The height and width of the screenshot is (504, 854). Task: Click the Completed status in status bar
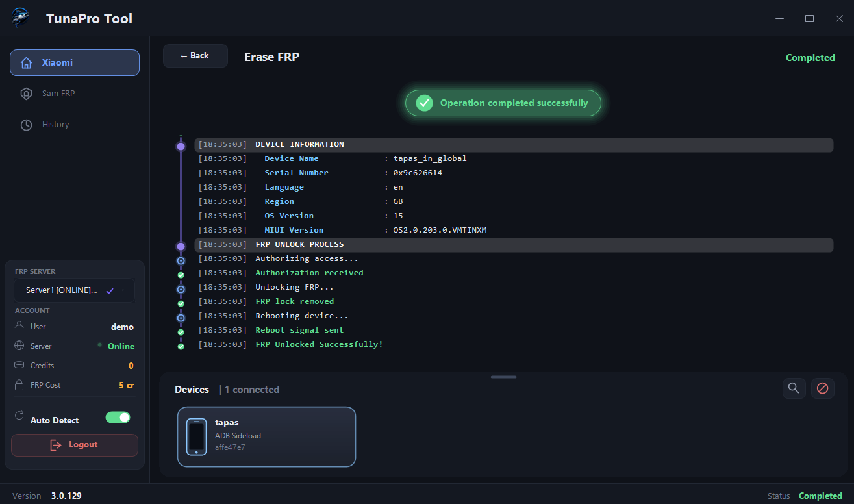pos(820,496)
